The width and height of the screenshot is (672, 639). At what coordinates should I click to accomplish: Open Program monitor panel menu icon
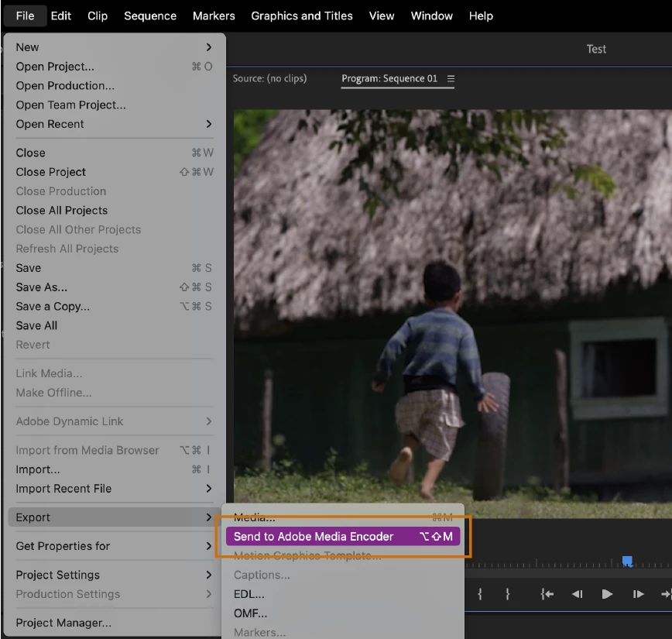[x=451, y=78]
